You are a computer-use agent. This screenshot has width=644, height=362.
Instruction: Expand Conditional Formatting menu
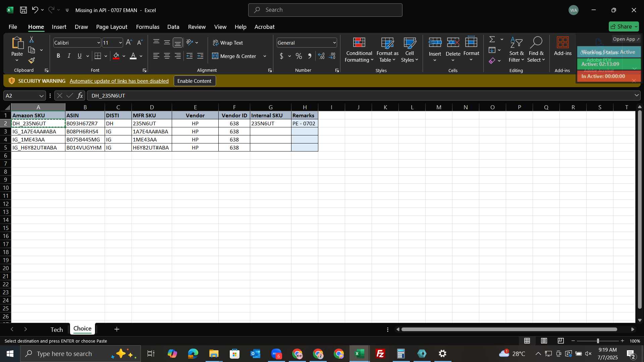pos(359,50)
